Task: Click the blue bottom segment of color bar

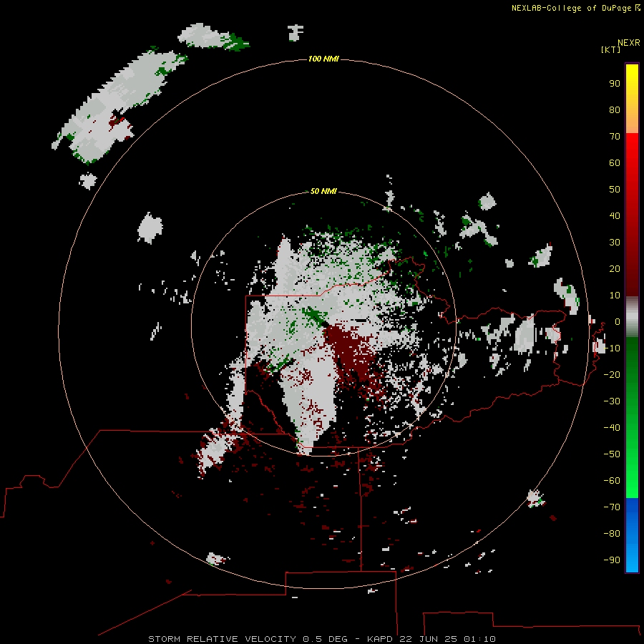Action: (632, 535)
